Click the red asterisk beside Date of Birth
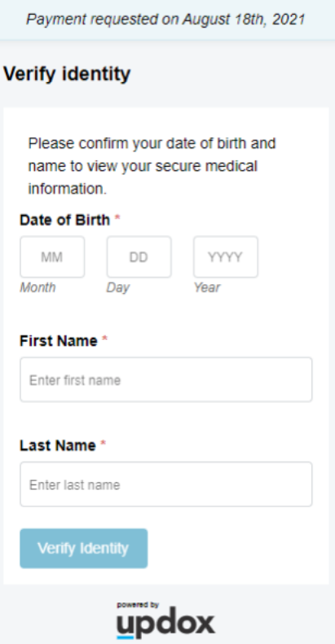This screenshot has width=335, height=644. click(117, 218)
